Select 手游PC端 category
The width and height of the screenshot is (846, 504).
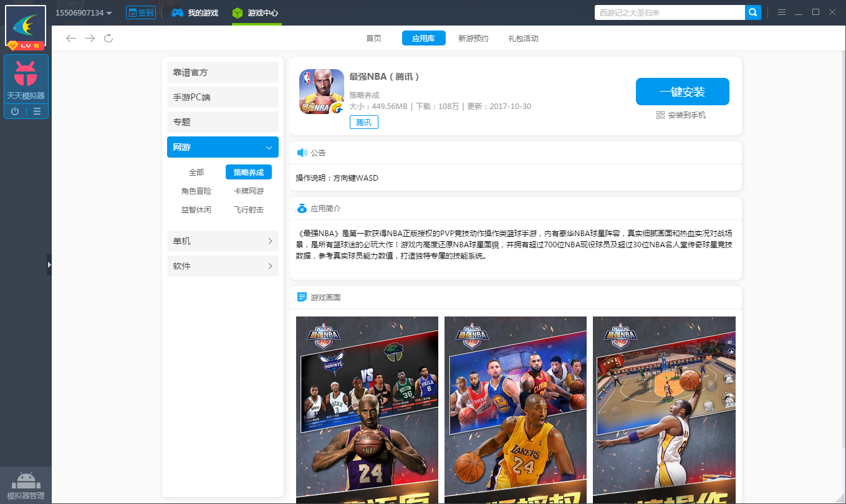(x=223, y=97)
